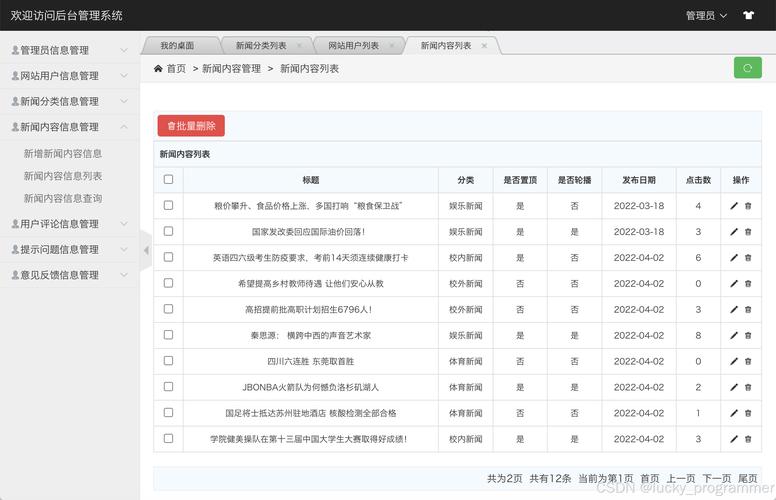Image resolution: width=776 pixels, height=500 pixels.
Task: Collapse the 新闻内容信息管理 sidebar menu
Action: [69, 127]
